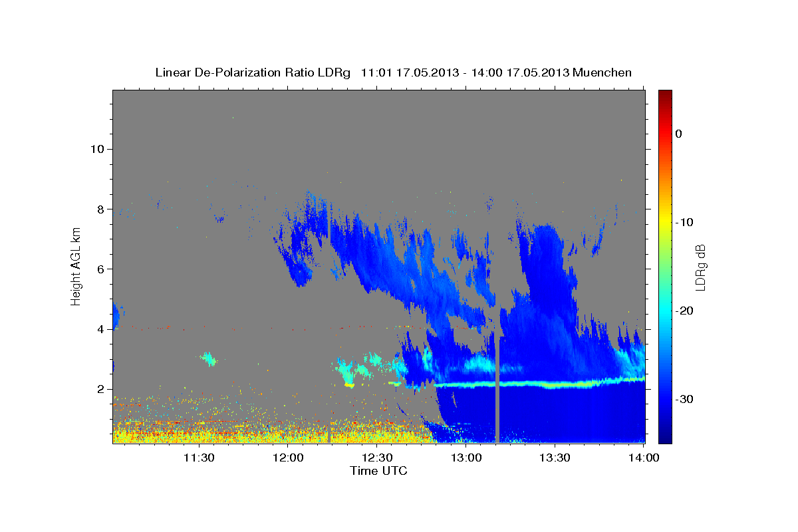Select the 11:30 time tick label
The width and height of the screenshot is (798, 532).
[199, 458]
